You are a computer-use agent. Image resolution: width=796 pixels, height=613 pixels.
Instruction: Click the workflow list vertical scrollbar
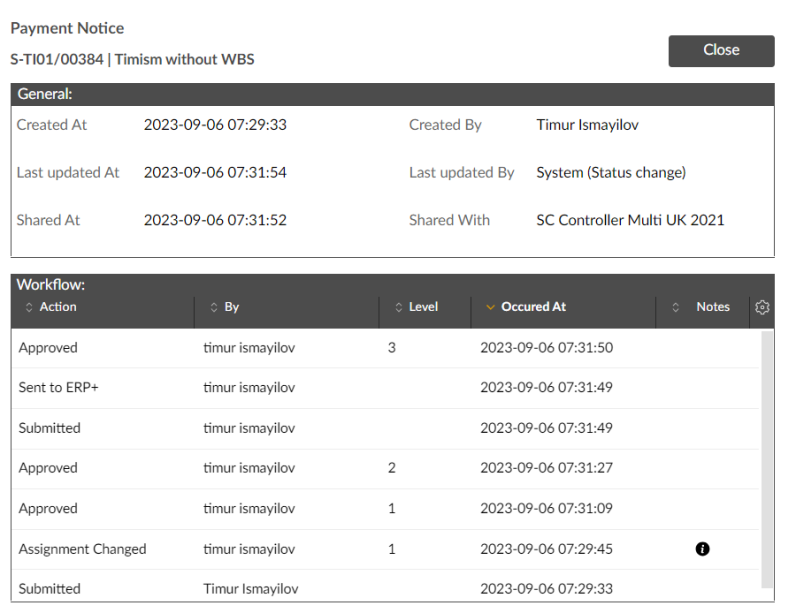click(x=767, y=460)
